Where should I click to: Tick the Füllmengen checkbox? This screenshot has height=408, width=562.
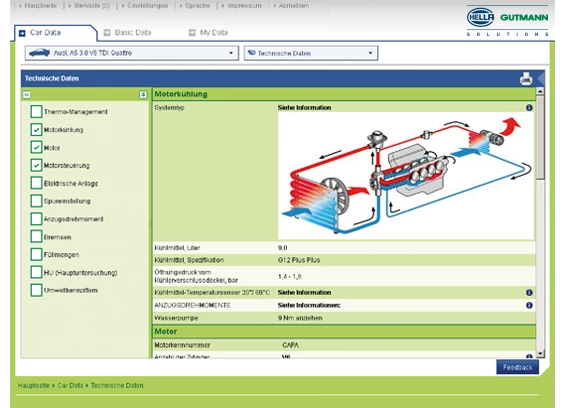click(36, 255)
